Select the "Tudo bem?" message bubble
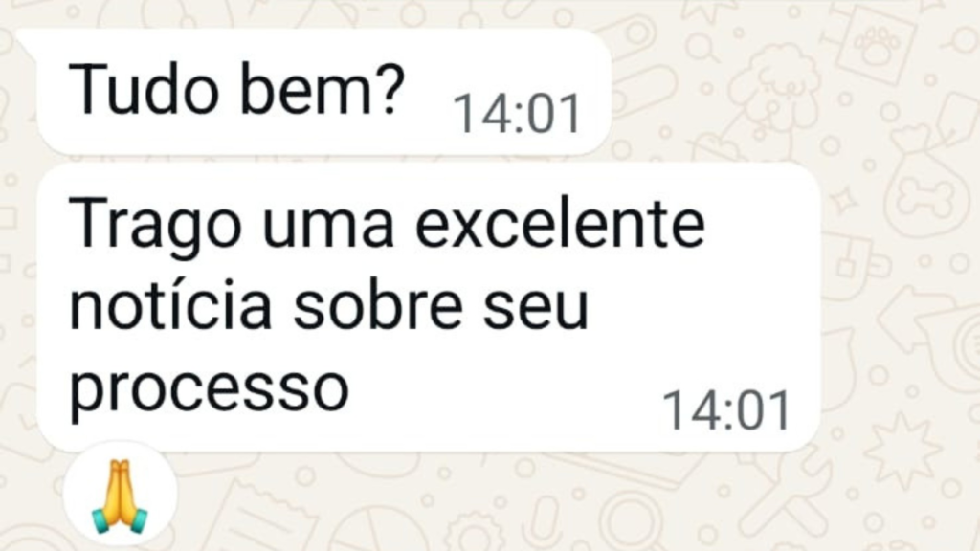Screen dimensions: 980x551 pyautogui.click(x=323, y=92)
